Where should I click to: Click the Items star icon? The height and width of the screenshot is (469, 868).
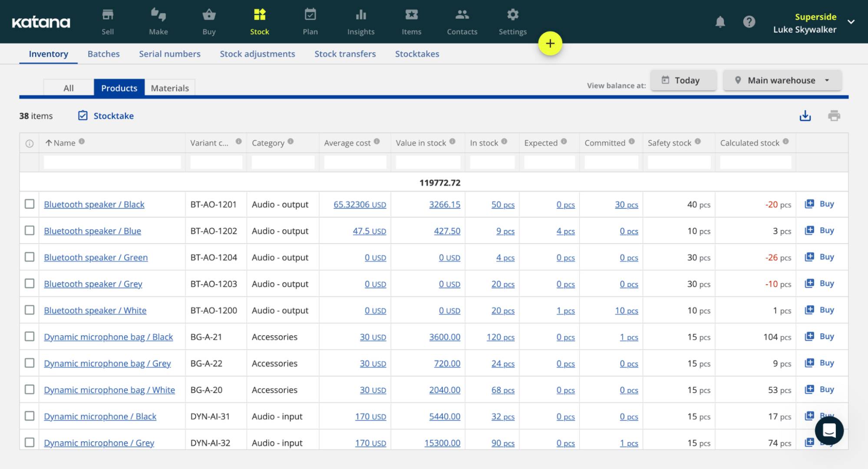point(411,14)
